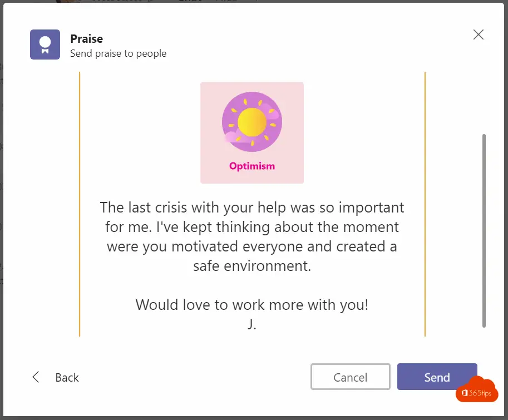Click the Office icon inside 365tips logo
Screen dimensions: 508x420
click(x=465, y=393)
